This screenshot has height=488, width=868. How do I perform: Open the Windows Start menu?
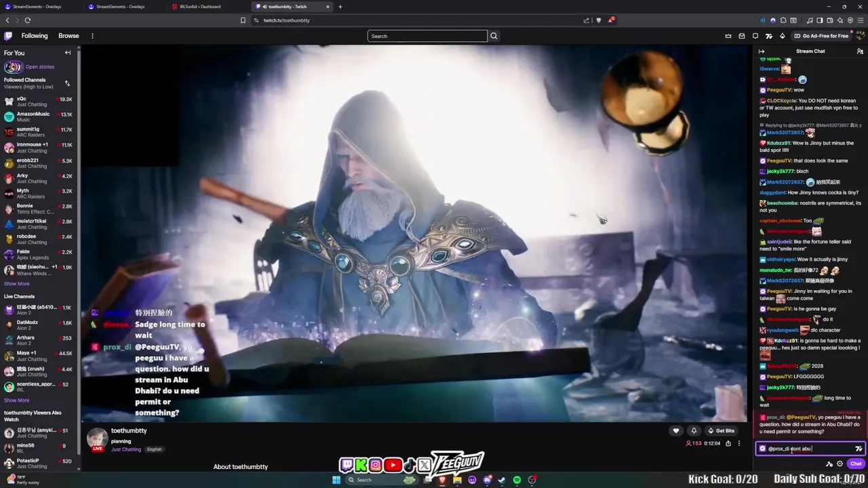pos(336,480)
